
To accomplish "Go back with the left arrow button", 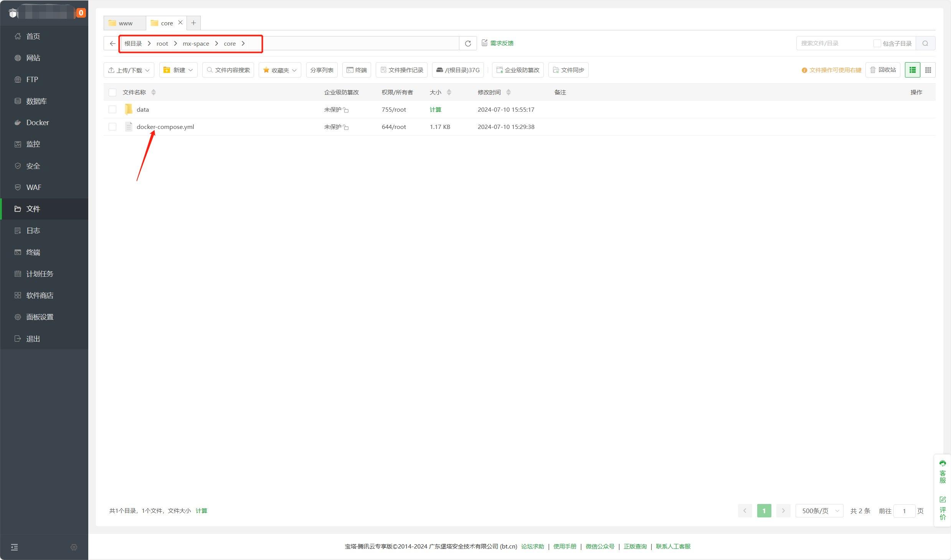I will click(x=112, y=43).
